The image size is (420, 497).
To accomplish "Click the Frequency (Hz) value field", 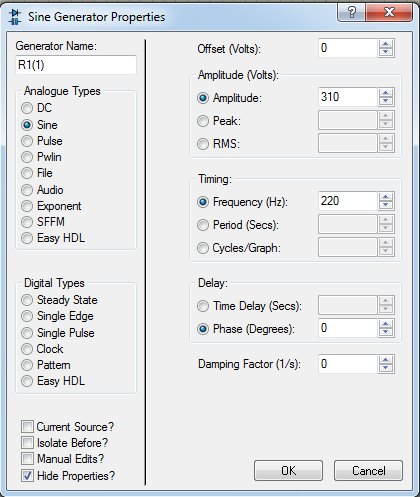I will tap(348, 201).
